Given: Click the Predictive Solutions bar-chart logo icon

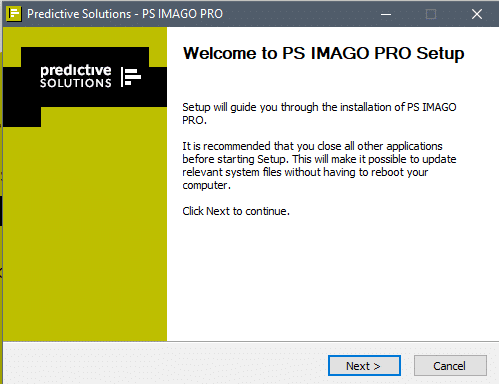Looking at the screenshot, I should tap(131, 77).
